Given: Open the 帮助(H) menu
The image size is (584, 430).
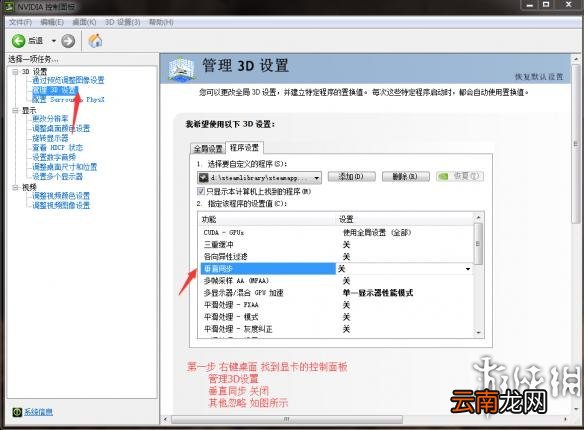Looking at the screenshot, I should point(161,22).
